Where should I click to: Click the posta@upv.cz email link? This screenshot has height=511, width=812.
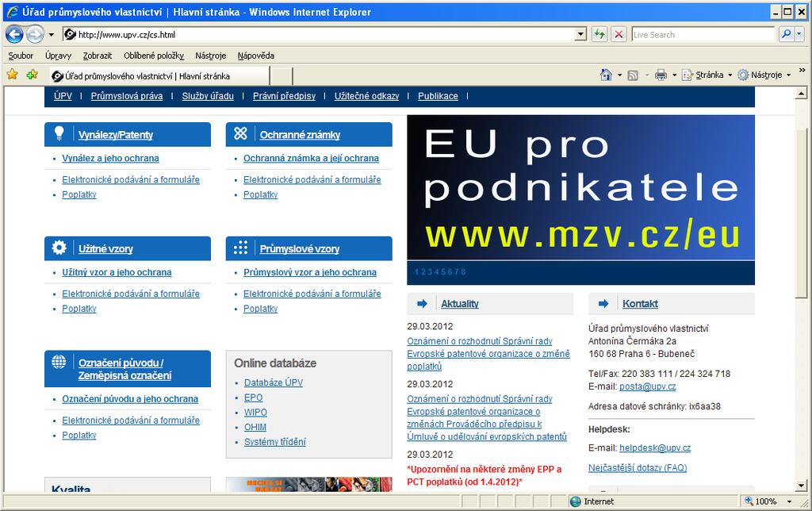coord(648,386)
